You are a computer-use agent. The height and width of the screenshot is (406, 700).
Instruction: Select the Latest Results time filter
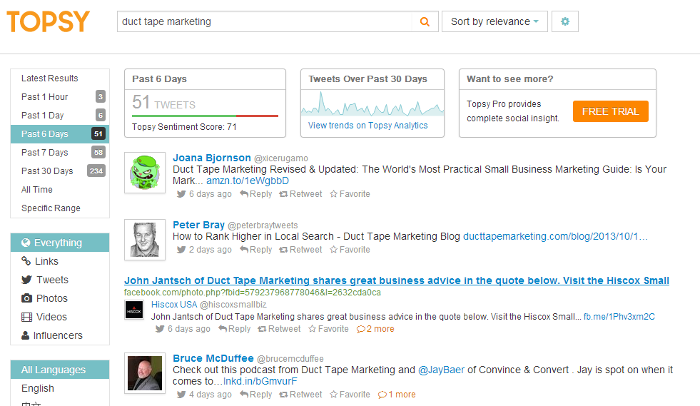(x=60, y=78)
